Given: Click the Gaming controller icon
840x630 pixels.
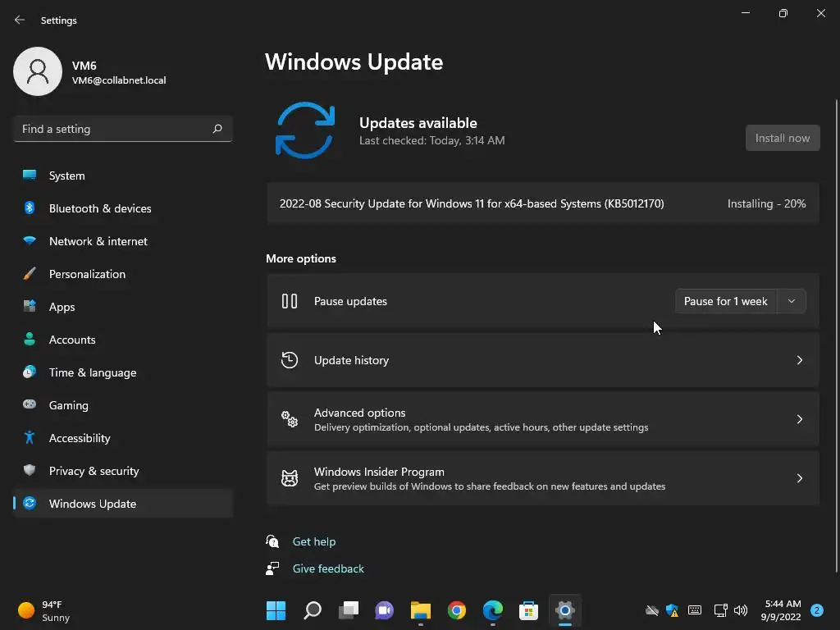Looking at the screenshot, I should click(30, 404).
